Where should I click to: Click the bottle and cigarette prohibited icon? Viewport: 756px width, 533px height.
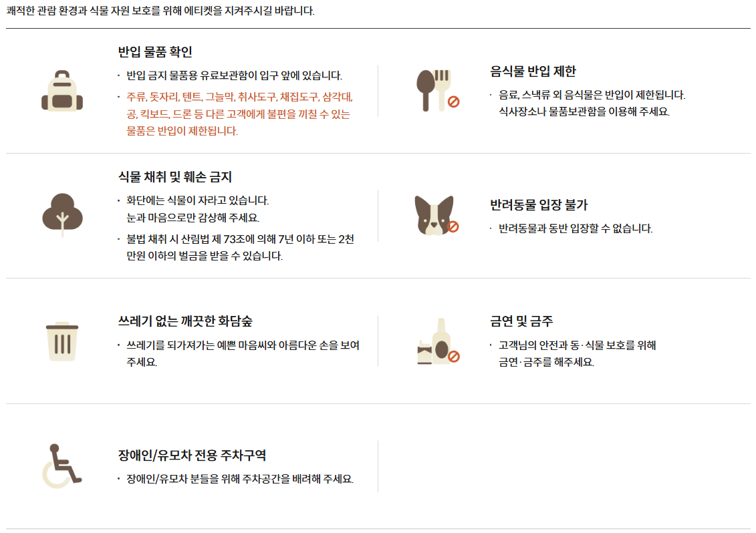tap(438, 341)
